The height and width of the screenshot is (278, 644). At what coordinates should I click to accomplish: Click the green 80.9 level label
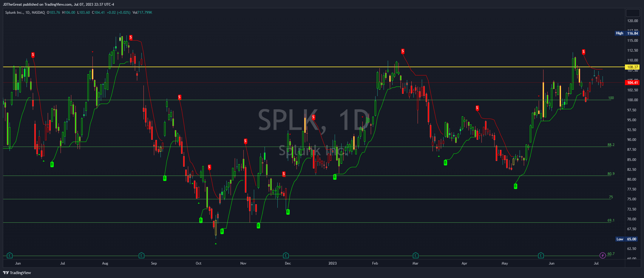point(611,174)
